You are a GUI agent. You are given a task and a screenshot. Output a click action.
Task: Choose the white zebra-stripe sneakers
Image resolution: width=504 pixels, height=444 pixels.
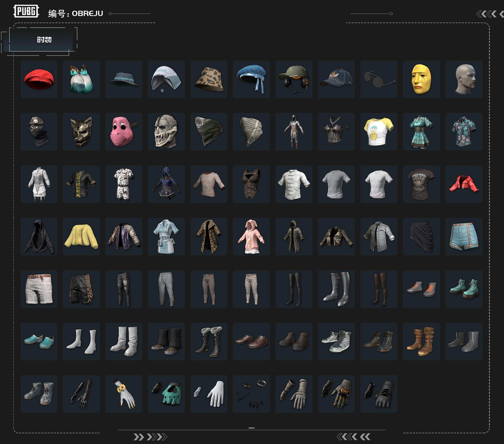point(336,341)
